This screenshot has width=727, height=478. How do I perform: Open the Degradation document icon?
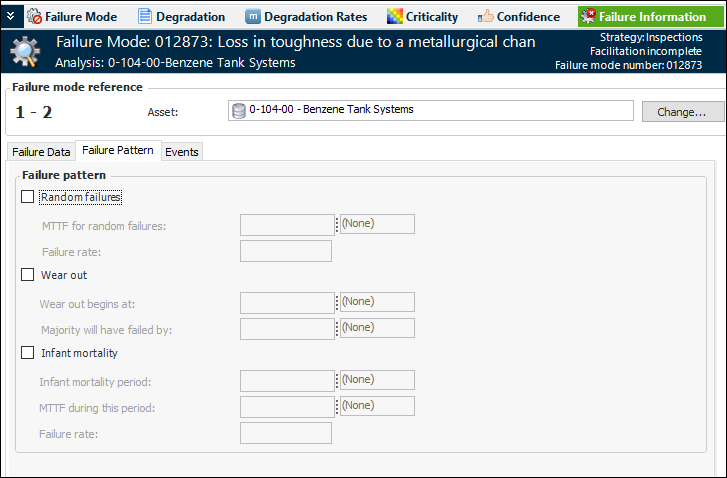pyautogui.click(x=145, y=17)
